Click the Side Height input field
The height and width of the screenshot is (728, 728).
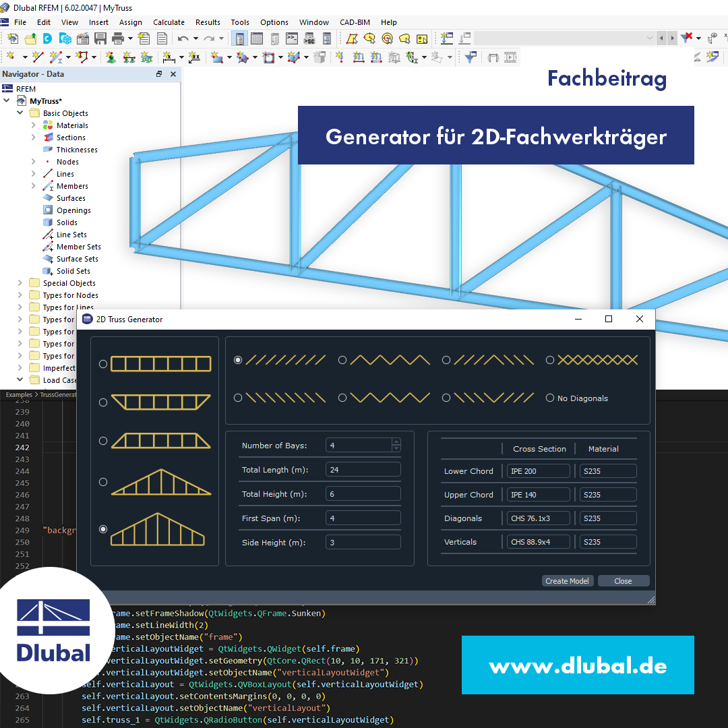[363, 542]
